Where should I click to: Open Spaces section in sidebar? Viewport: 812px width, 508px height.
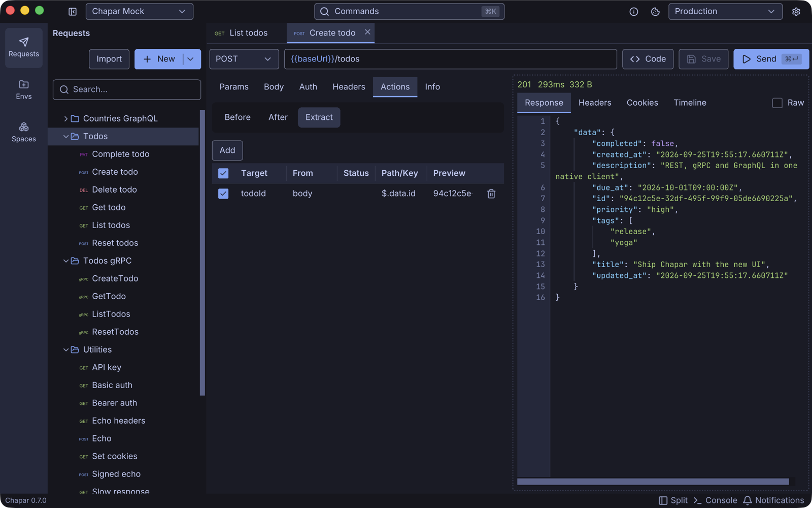tap(24, 132)
